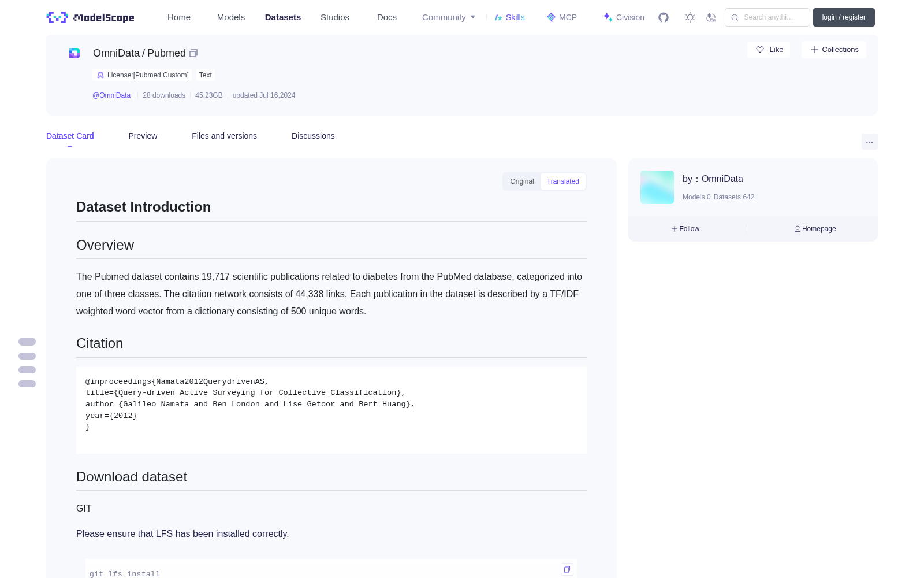The width and height of the screenshot is (924, 578).
Task: Click the Skills sparkle icon
Action: [498, 17]
